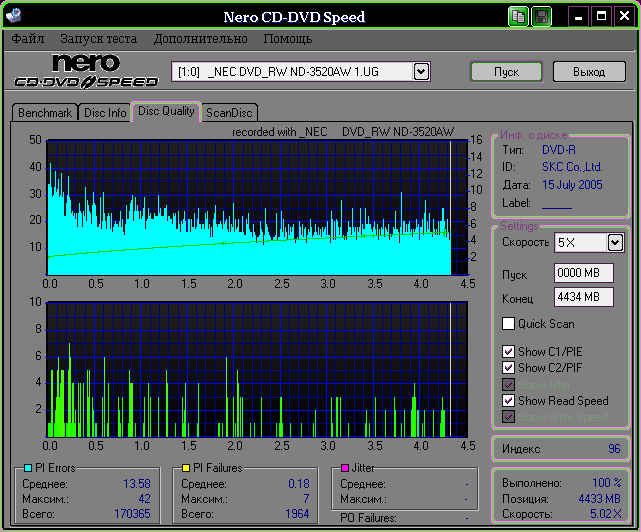Click the magenta Jitter legend square
The height and width of the screenshot is (532, 641).
tap(345, 467)
